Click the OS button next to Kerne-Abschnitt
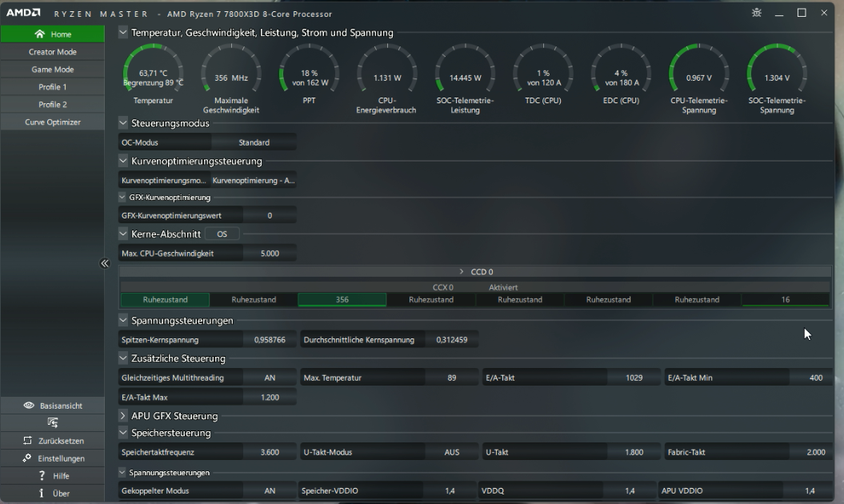The height and width of the screenshot is (504, 844). 222,234
